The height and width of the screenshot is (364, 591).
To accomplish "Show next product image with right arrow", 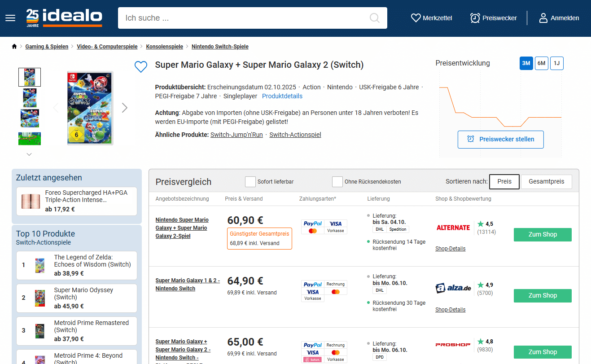I will pos(125,108).
